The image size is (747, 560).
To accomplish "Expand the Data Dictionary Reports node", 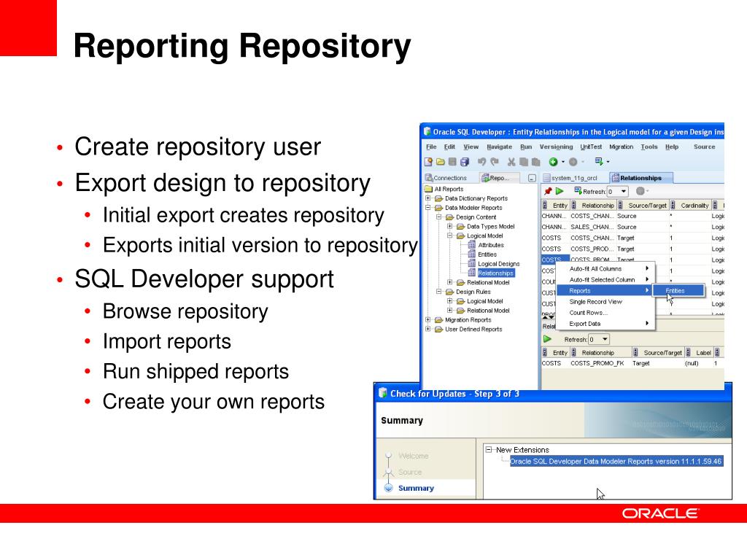I will click(427, 198).
